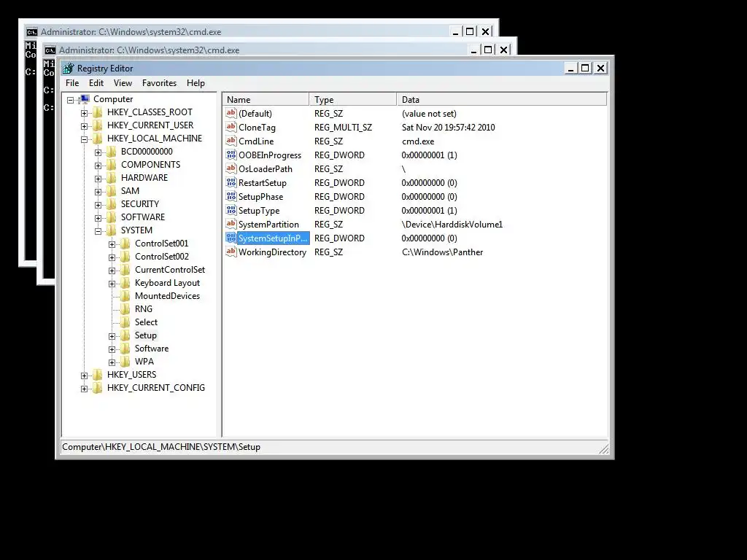The width and height of the screenshot is (747, 560).
Task: Select the SetupType value name
Action: point(259,211)
